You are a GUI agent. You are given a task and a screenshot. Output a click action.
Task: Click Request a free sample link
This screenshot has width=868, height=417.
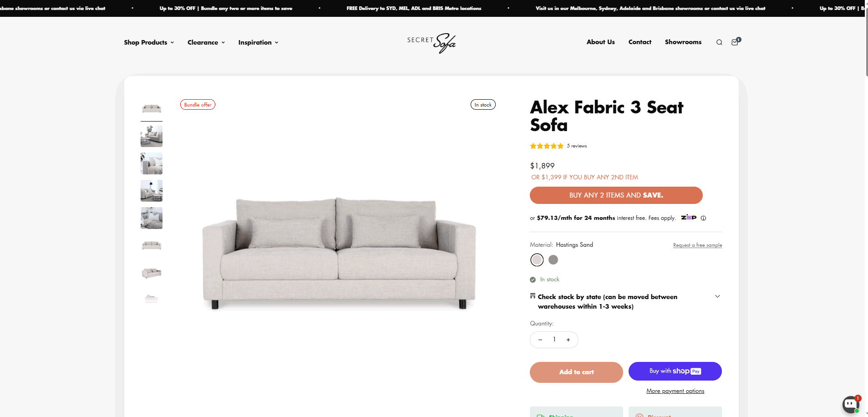click(x=697, y=245)
